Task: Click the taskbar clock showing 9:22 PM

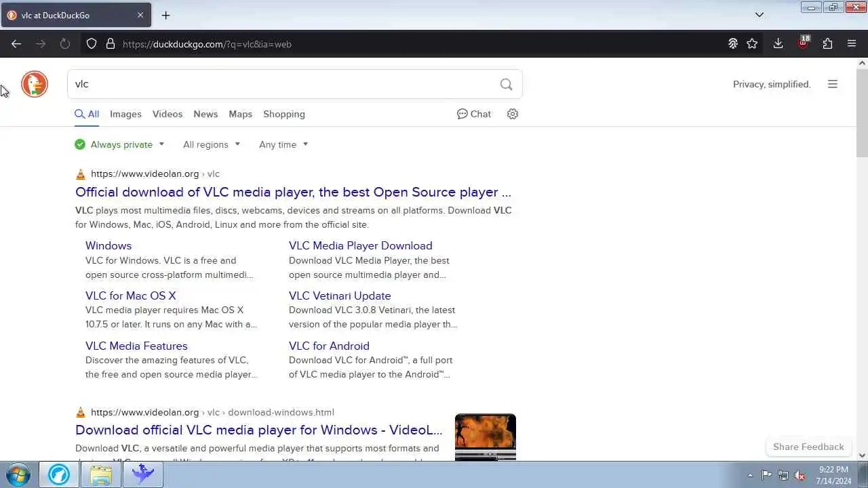Action: pos(833,475)
